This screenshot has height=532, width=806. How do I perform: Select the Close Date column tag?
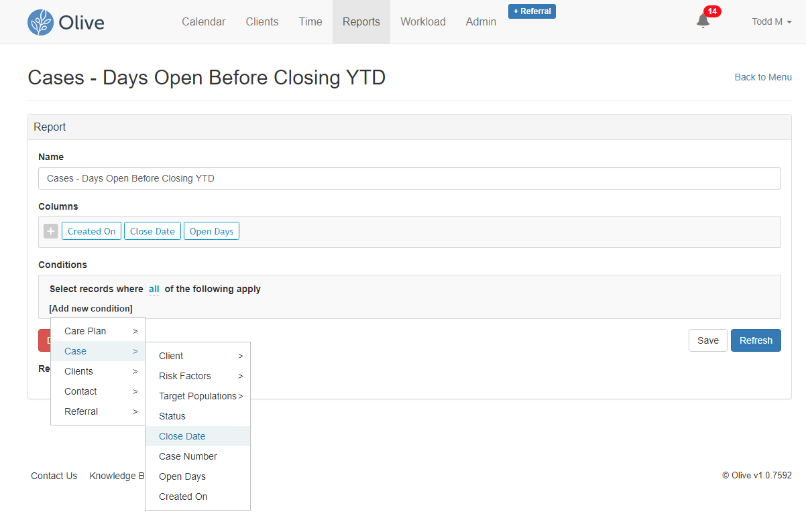pos(152,231)
